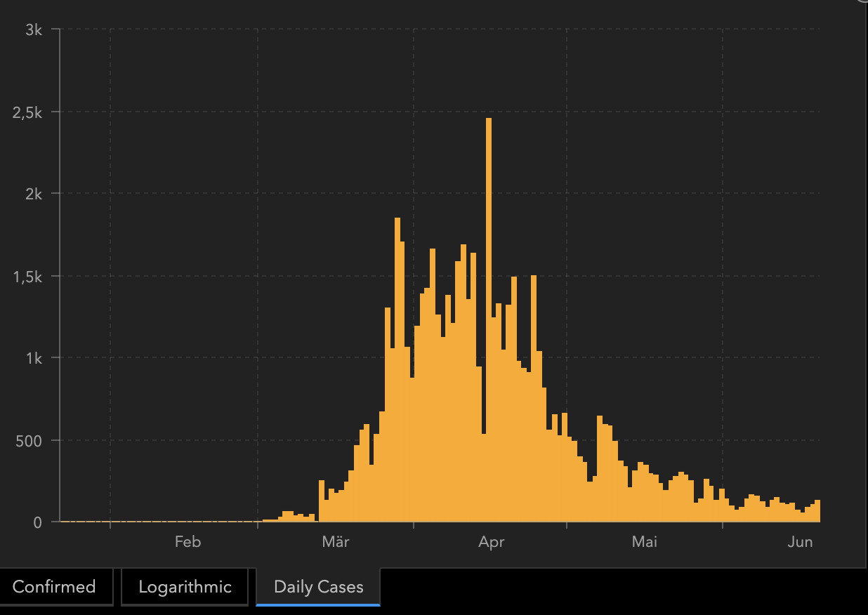868x615 pixels.
Task: Click the late-March peak bar reaching about 1,85k
Action: tap(397, 370)
